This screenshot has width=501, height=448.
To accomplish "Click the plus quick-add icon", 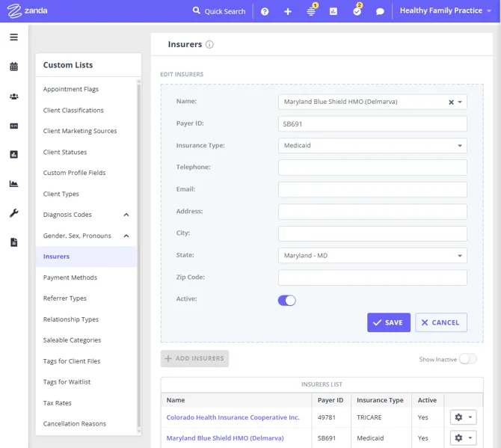I will point(288,11).
